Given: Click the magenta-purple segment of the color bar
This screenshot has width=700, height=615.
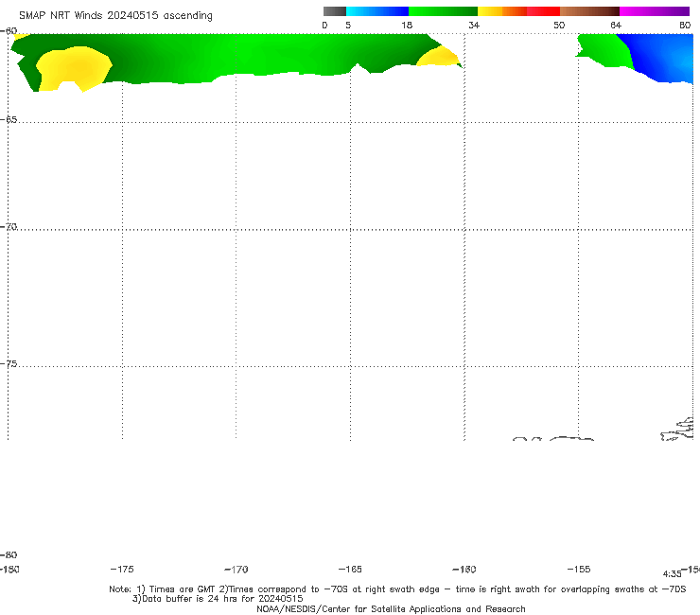Looking at the screenshot, I should click(x=655, y=11).
